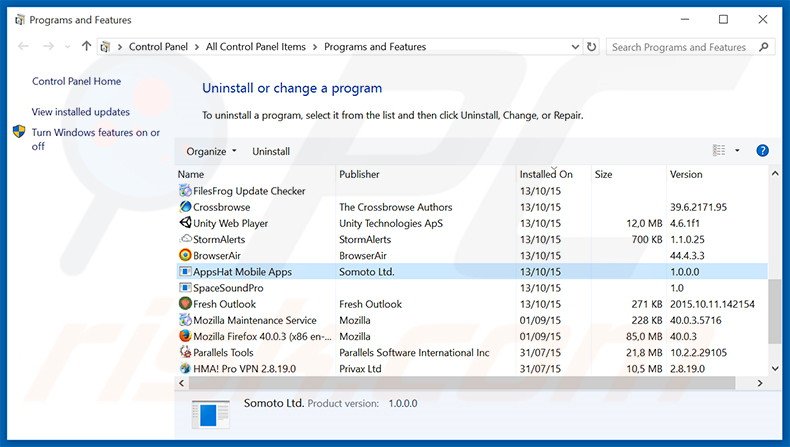Click the horizontal scrollbar thumb
Viewport: 790px width, 447px height.
point(462,383)
